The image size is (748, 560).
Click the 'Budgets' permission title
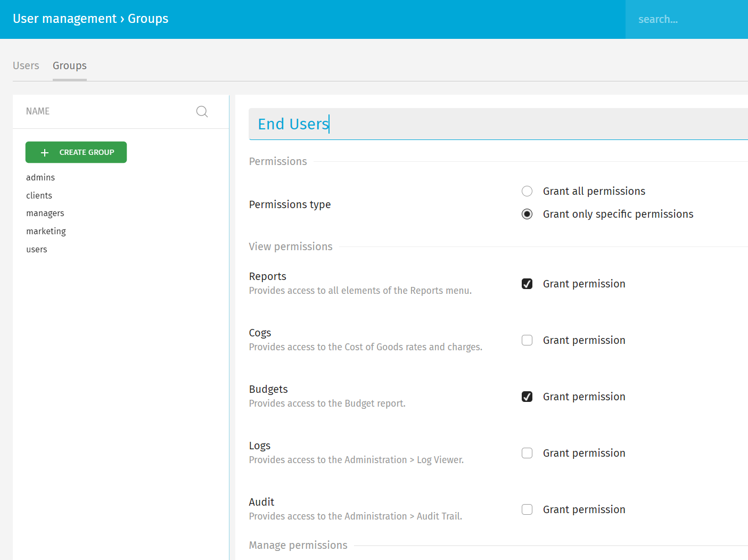click(x=268, y=389)
